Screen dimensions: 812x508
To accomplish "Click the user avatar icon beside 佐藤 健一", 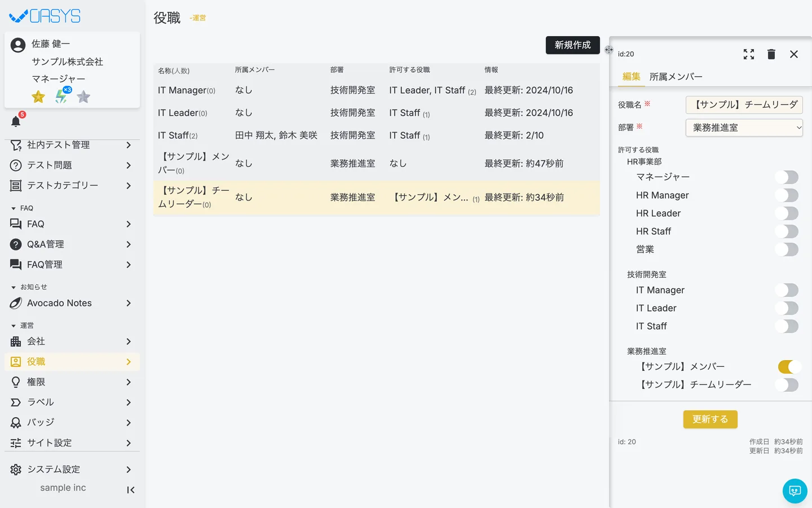I will click(x=18, y=45).
